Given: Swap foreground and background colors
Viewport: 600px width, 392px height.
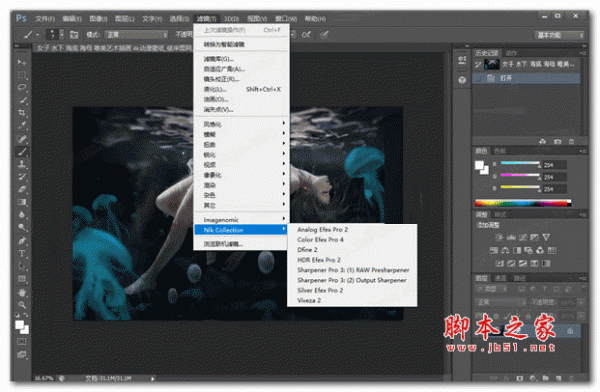Looking at the screenshot, I should [x=26, y=315].
